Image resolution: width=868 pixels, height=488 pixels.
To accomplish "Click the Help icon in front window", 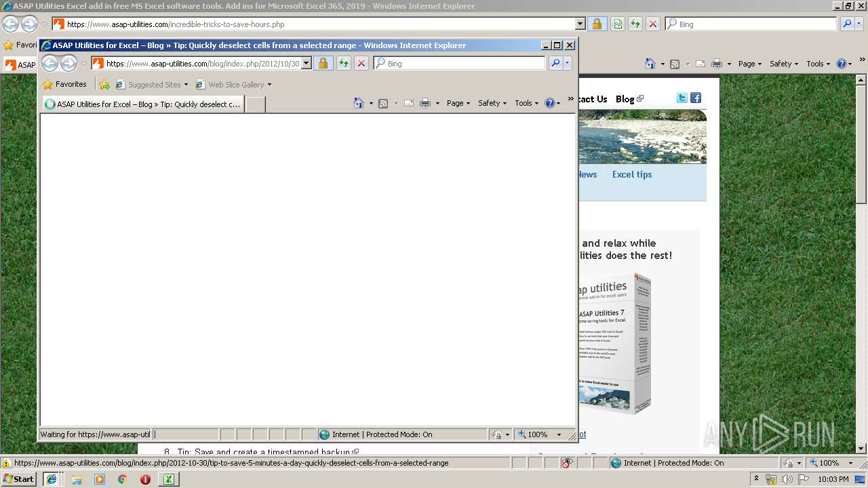I will [x=549, y=103].
